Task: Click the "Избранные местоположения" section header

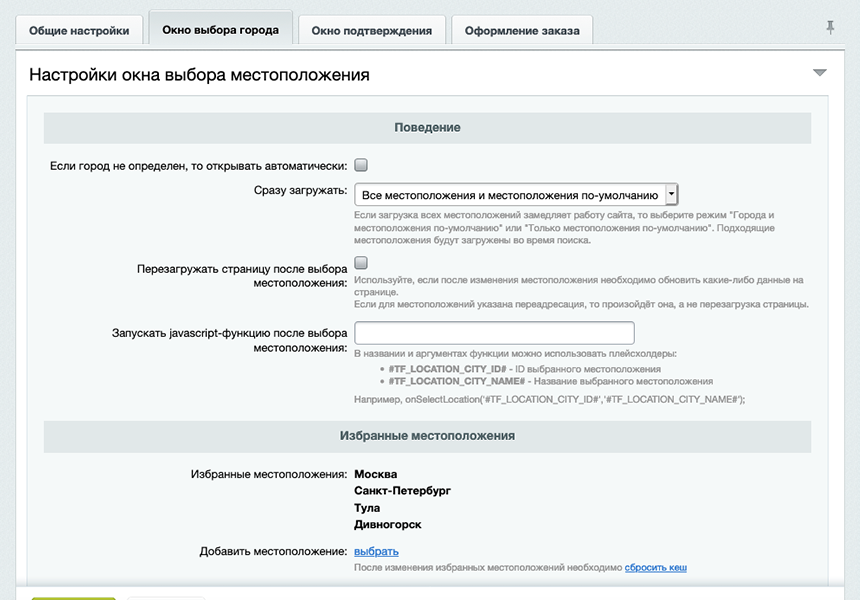Action: (427, 436)
